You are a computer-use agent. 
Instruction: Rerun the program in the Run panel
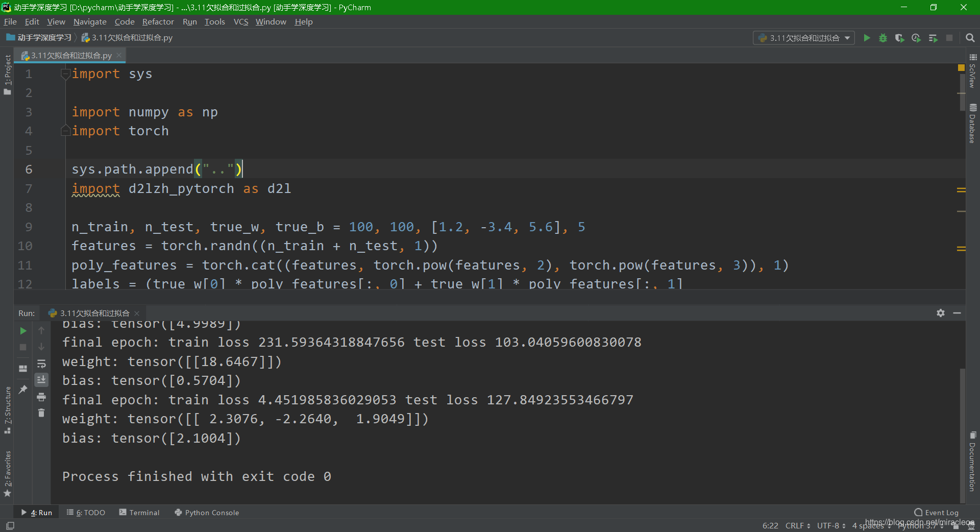point(23,331)
